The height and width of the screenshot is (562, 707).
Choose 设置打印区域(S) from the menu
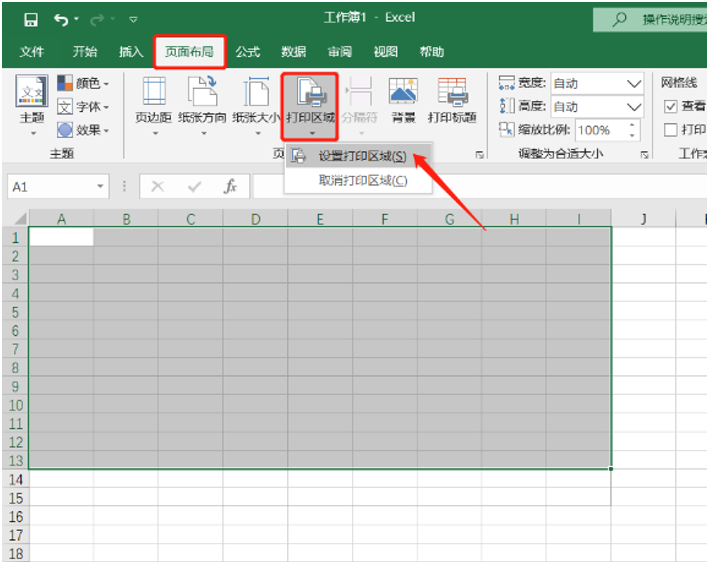click(x=358, y=156)
